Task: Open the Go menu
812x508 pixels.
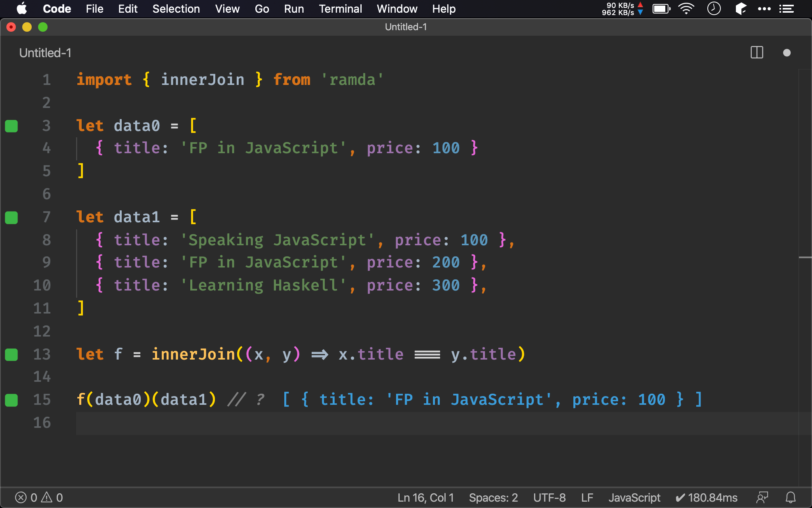Action: [262, 9]
